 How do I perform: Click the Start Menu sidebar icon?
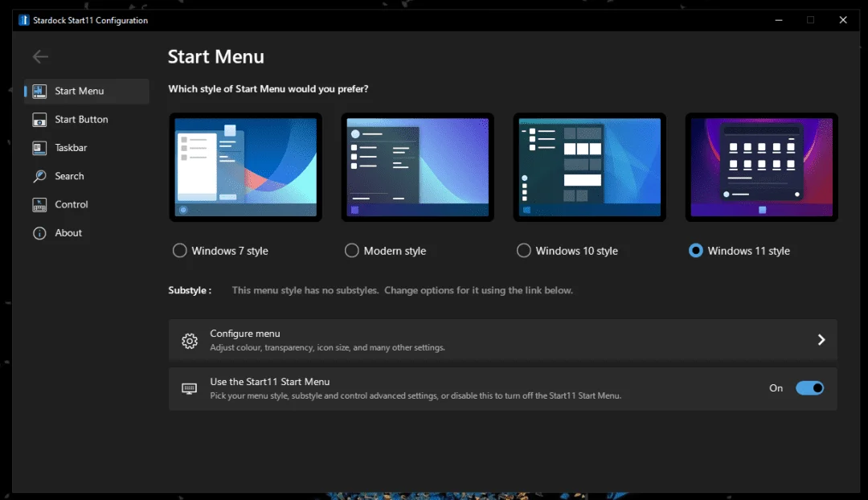(39, 92)
